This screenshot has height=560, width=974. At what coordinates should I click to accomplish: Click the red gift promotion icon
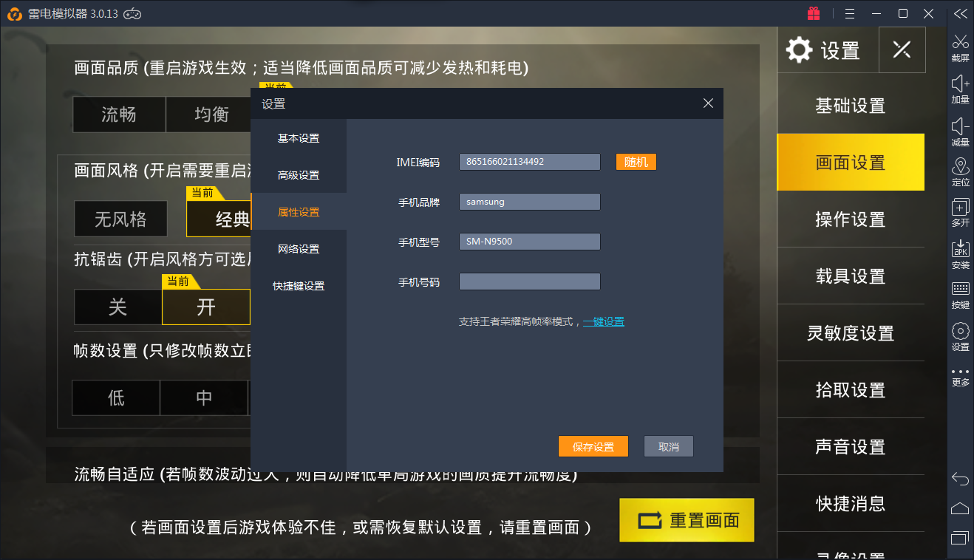coord(813,13)
